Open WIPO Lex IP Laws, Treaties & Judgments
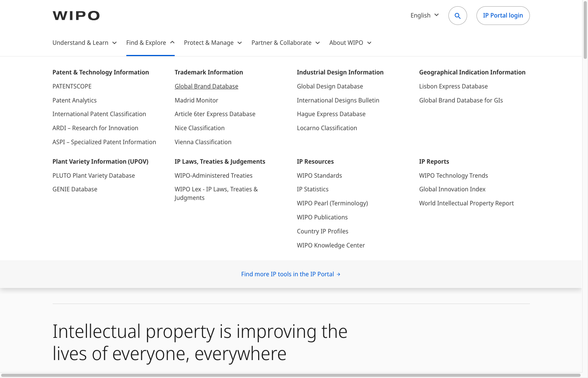The width and height of the screenshot is (588, 378). [x=216, y=193]
